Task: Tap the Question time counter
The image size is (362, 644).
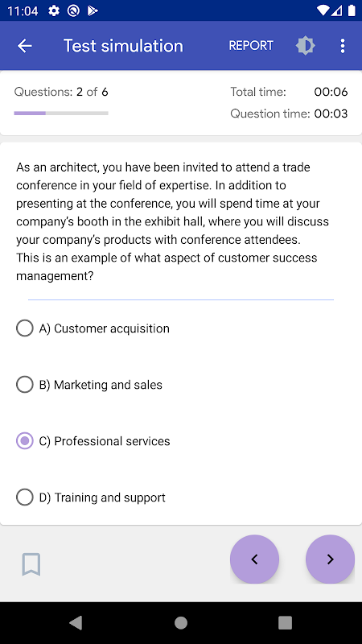Action: click(x=331, y=114)
